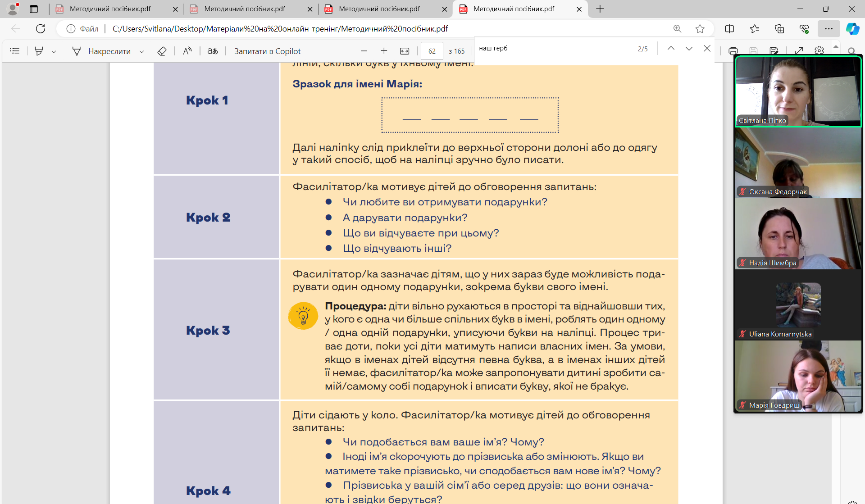This screenshot has height=504, width=865.
Task: Click the Translate icon
Action: click(x=213, y=51)
